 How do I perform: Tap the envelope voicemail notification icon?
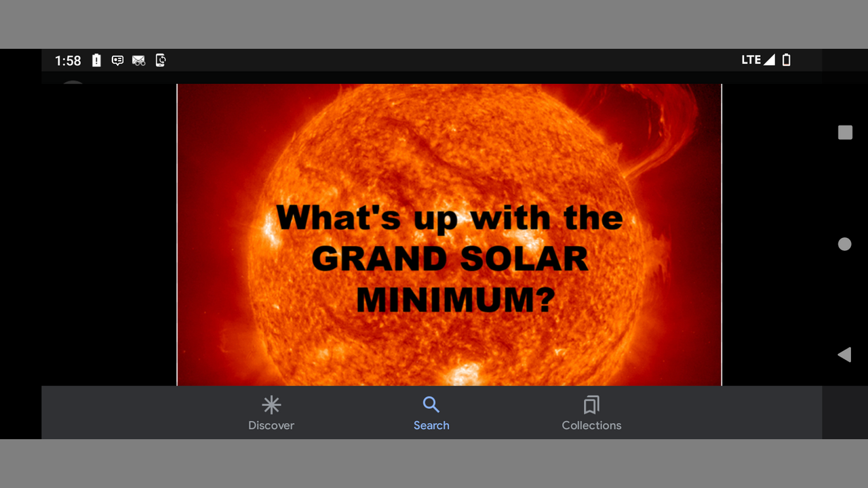[139, 60]
